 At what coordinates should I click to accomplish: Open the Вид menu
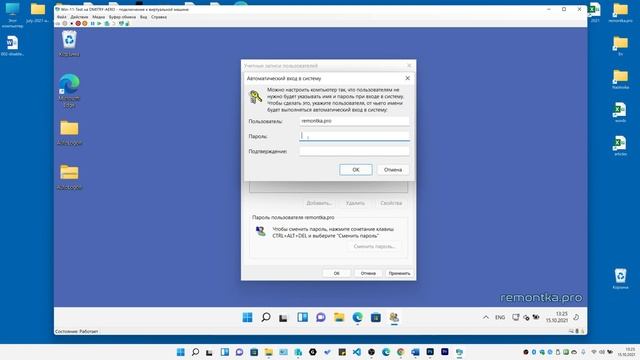(143, 17)
